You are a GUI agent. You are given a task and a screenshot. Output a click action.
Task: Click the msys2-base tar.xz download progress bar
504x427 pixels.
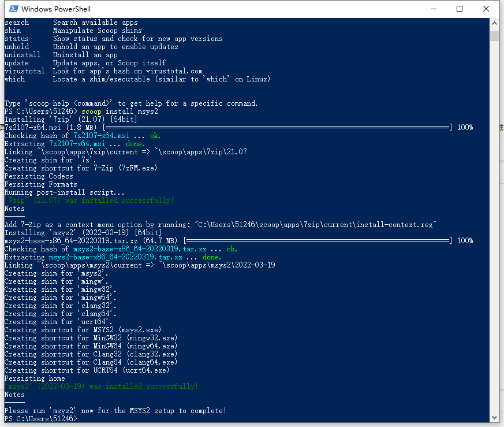(318, 240)
